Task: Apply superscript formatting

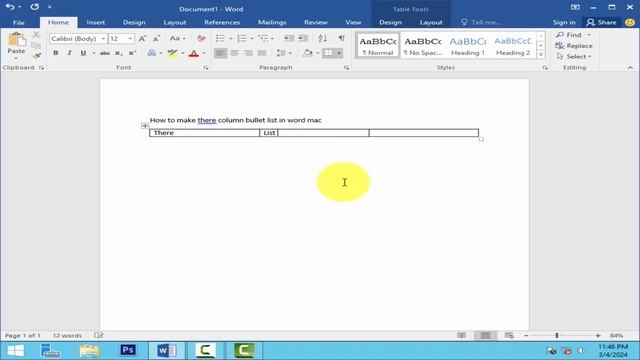Action: [132, 53]
